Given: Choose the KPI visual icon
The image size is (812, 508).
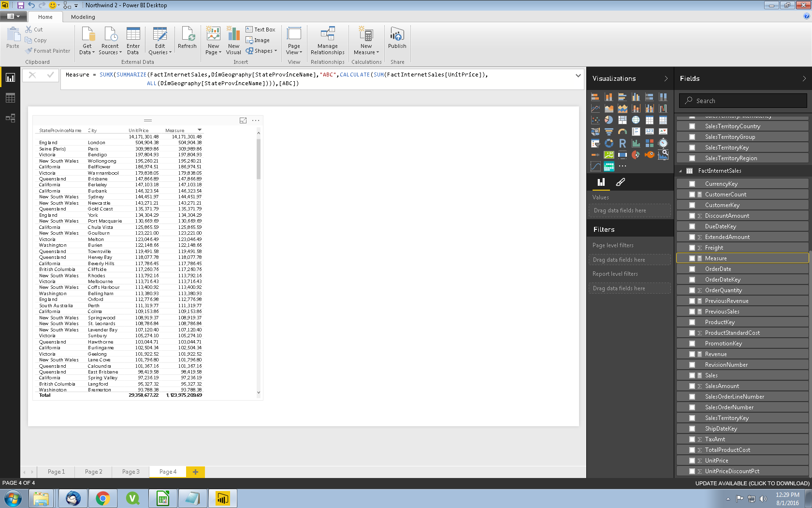Looking at the screenshot, I should [663, 132].
